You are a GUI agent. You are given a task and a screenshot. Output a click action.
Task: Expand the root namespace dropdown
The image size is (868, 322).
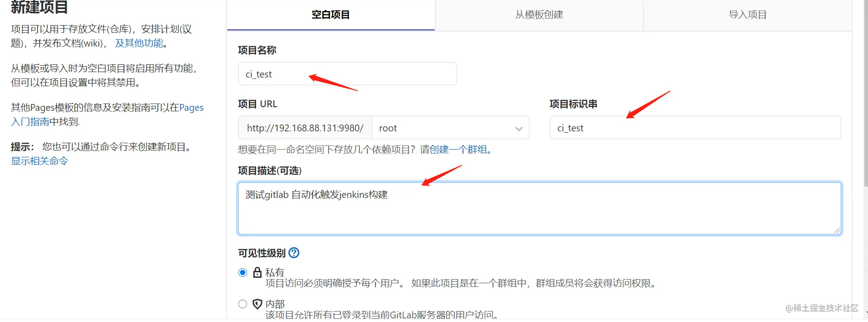coord(450,128)
